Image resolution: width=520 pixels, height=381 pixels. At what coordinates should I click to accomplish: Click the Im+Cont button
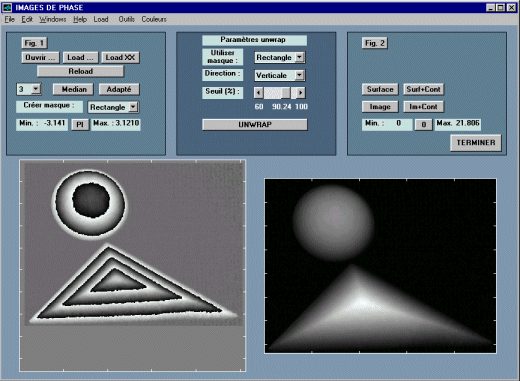point(423,107)
